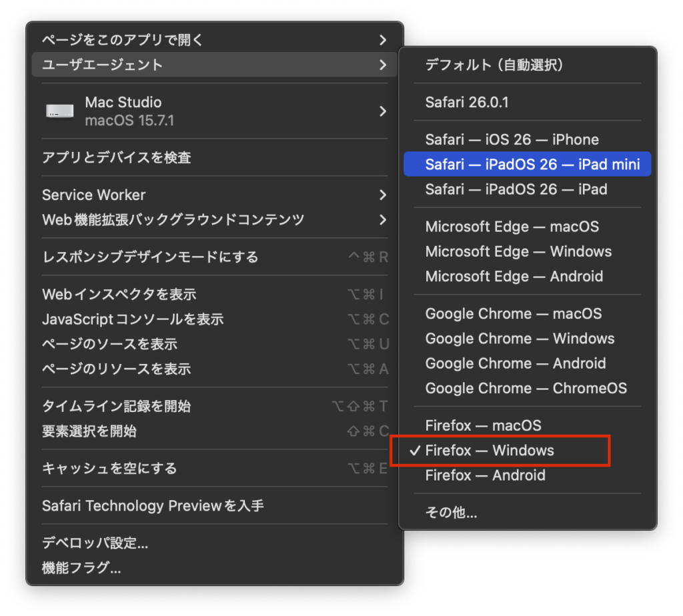
Task: Open 機能フラグ... feature flags
Action: (x=81, y=568)
